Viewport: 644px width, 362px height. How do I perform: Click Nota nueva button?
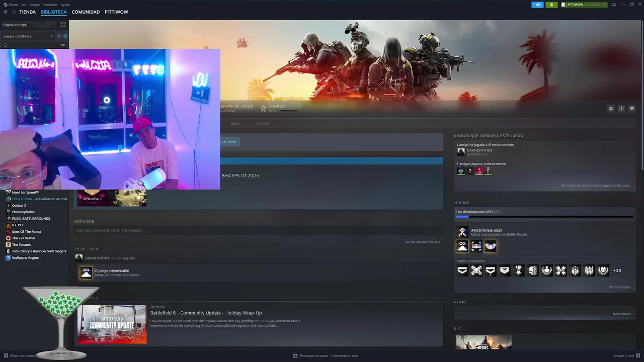point(621,314)
